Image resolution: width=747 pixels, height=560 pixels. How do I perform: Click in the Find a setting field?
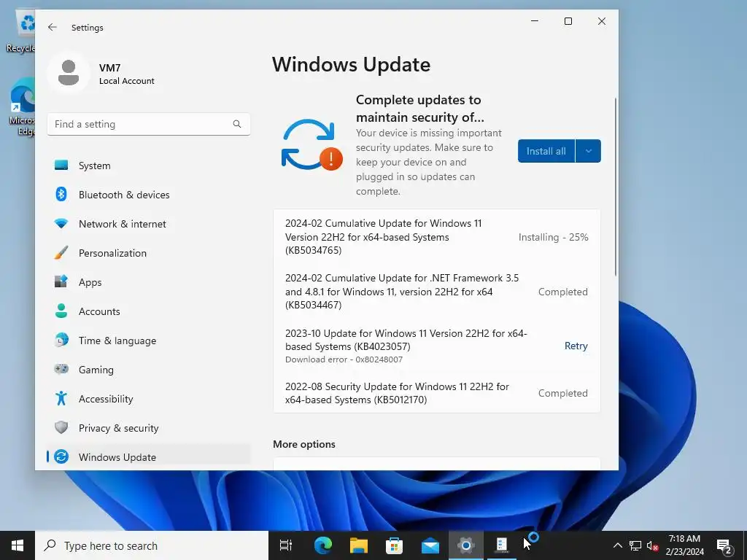tap(149, 124)
